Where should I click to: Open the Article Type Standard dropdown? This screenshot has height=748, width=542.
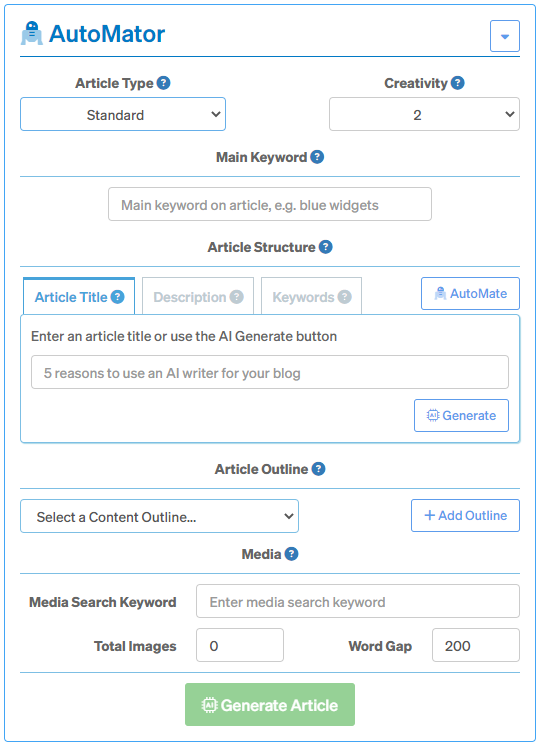[123, 114]
